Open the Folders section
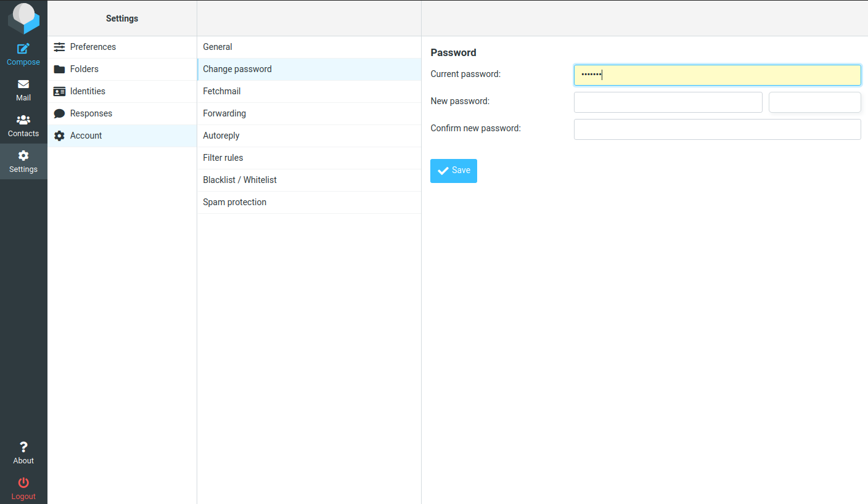868x504 pixels. pyautogui.click(x=84, y=69)
